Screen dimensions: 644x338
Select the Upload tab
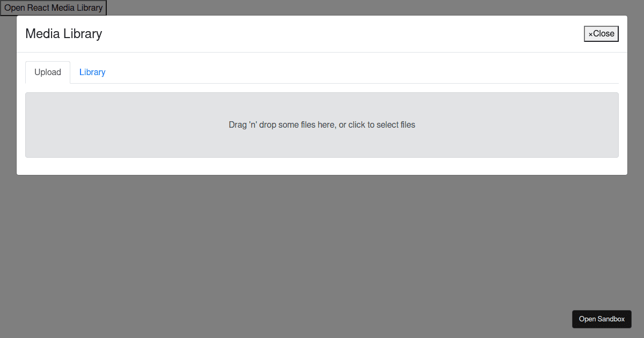tap(48, 72)
